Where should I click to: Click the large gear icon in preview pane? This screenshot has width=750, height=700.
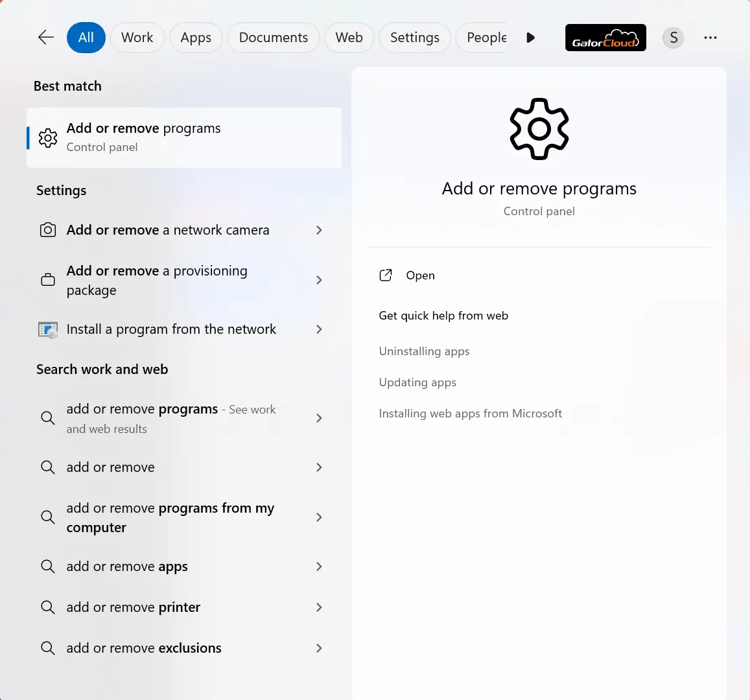539,129
